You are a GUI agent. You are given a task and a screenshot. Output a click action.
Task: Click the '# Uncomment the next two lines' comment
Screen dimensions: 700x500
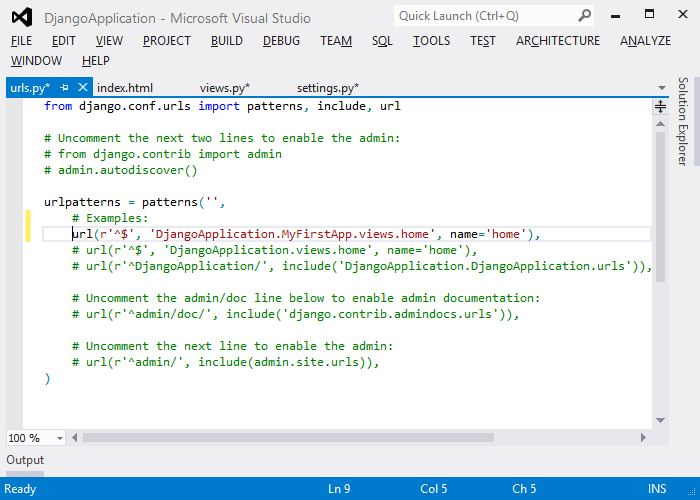(222, 138)
